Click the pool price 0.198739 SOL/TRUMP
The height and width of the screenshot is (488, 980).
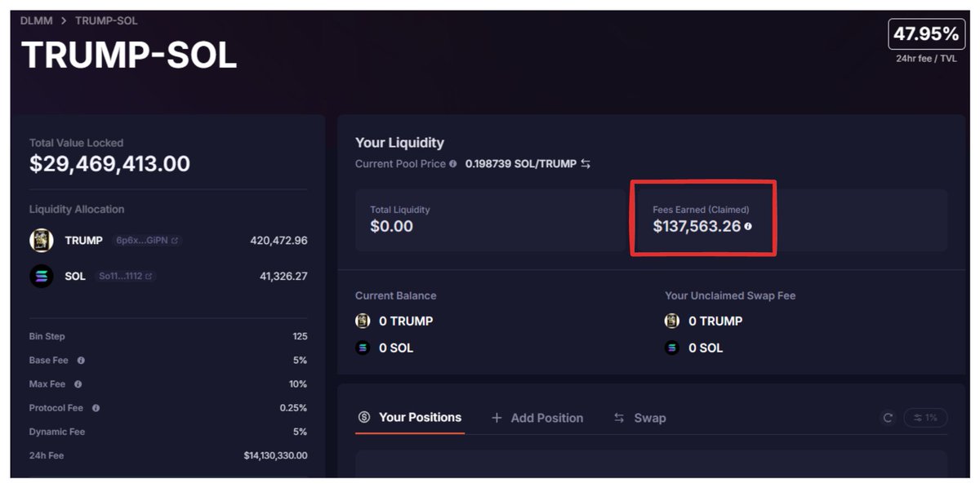(x=520, y=164)
